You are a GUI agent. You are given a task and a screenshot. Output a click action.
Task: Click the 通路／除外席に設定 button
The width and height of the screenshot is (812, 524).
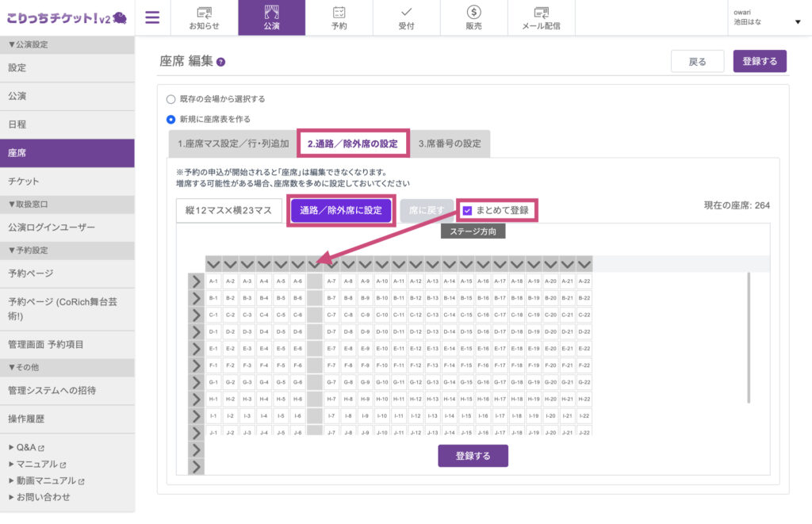point(341,210)
